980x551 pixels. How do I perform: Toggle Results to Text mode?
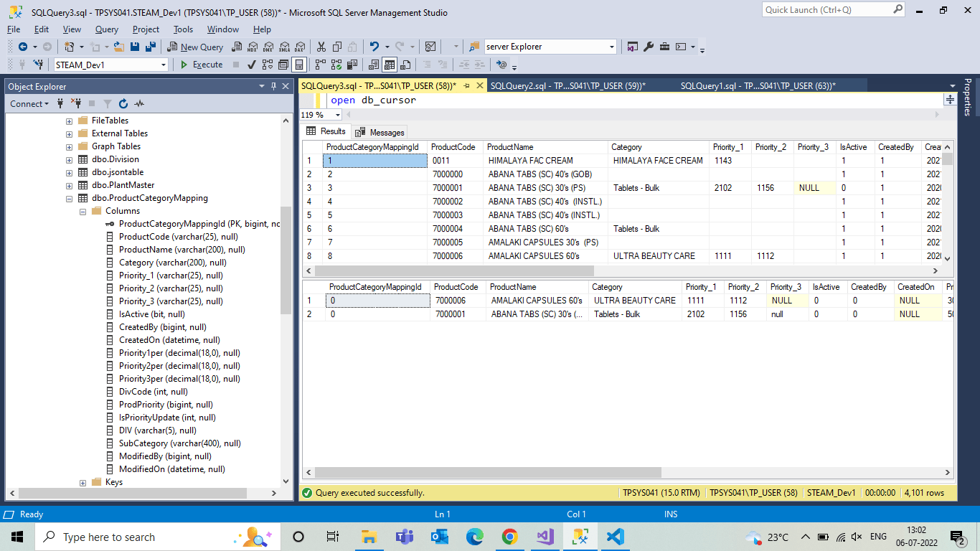click(374, 65)
